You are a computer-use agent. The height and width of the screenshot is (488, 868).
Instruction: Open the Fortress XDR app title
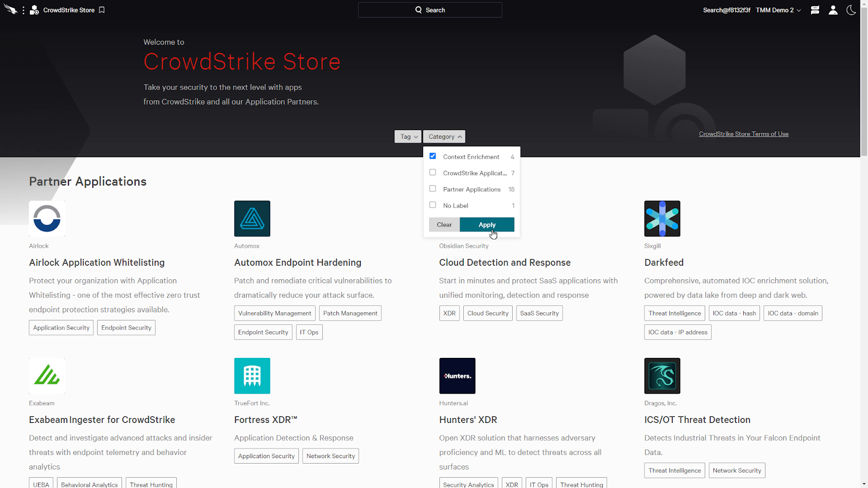point(266,420)
